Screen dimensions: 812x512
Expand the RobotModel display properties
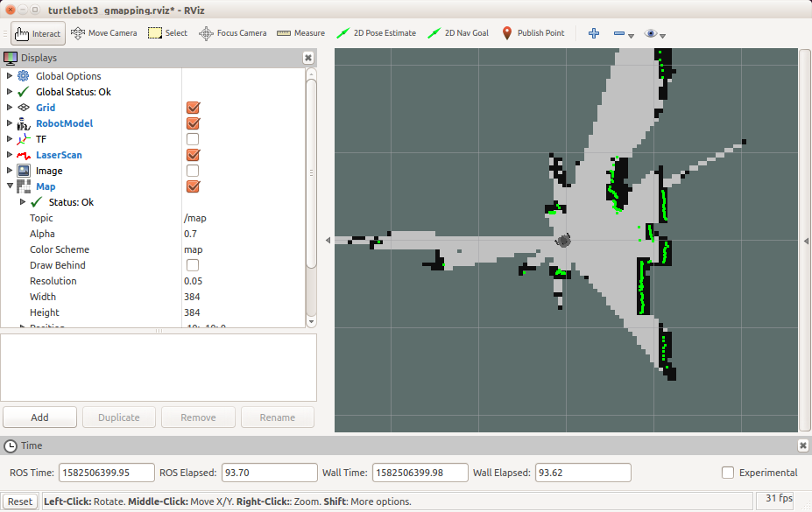pos(10,123)
